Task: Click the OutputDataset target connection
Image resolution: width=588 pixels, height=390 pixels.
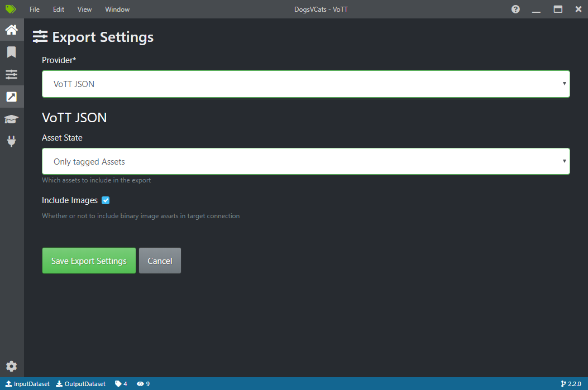Action: pyautogui.click(x=80, y=384)
